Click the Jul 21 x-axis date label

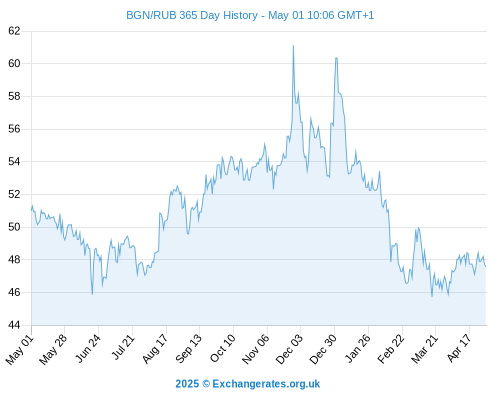(123, 347)
